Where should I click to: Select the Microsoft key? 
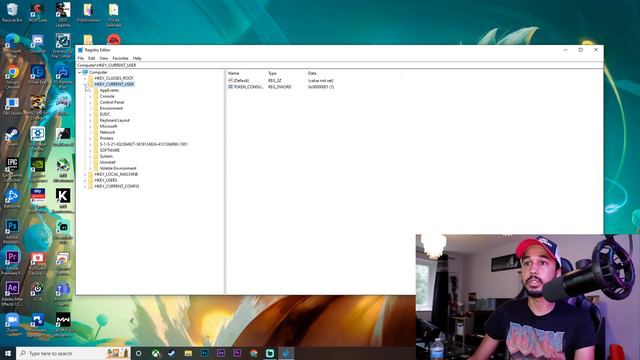(x=108, y=127)
